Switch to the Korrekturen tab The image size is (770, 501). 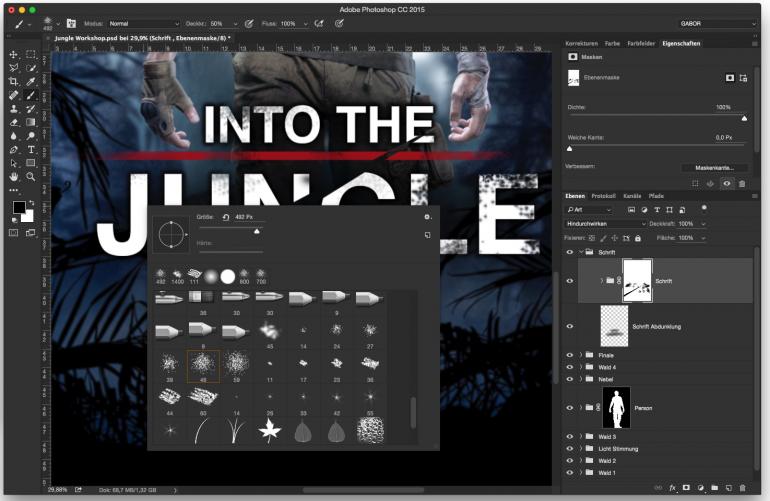581,44
